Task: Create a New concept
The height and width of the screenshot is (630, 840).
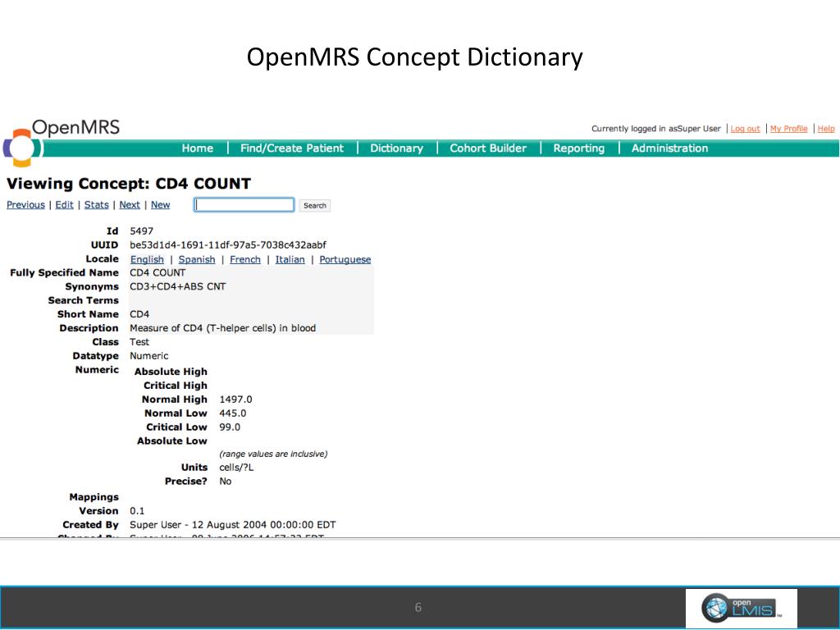Action: tap(160, 204)
